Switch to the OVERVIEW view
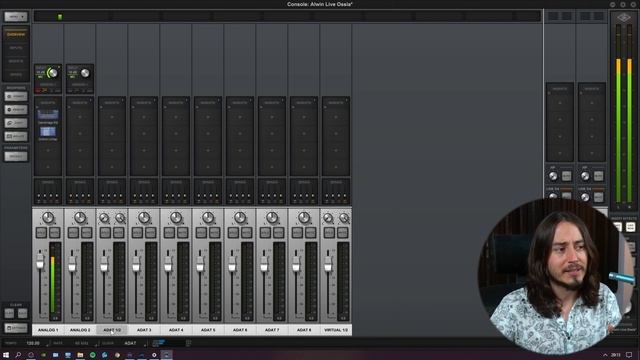 [16, 35]
